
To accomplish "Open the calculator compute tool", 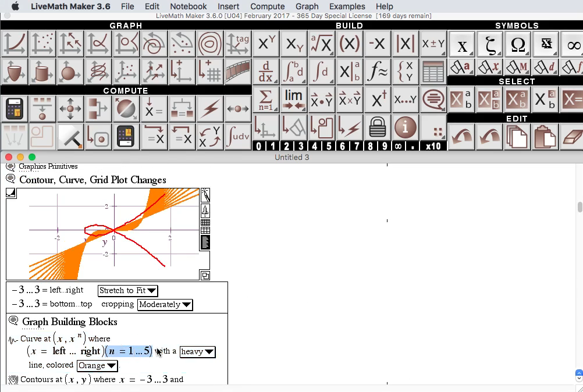I will 13,109.
